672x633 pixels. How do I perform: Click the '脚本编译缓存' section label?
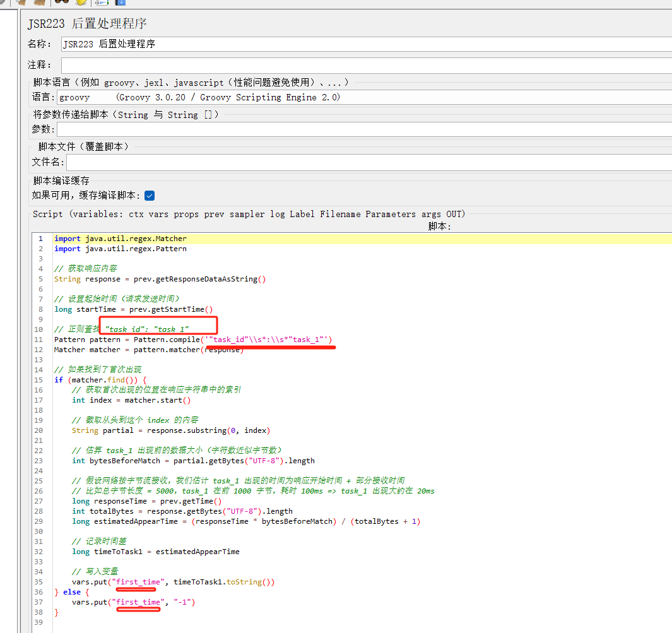click(61, 181)
